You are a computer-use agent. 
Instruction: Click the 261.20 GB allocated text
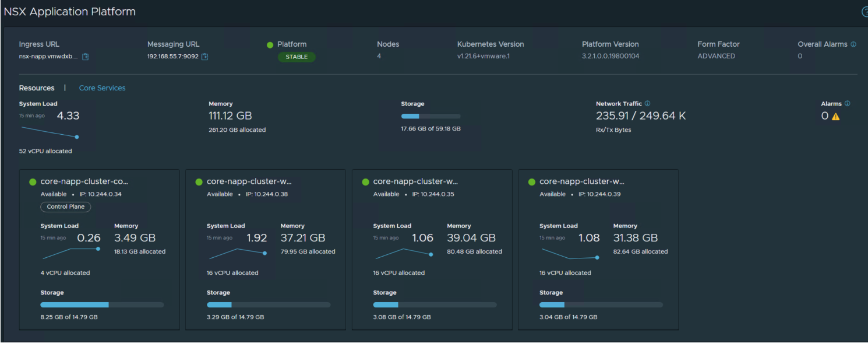point(237,130)
